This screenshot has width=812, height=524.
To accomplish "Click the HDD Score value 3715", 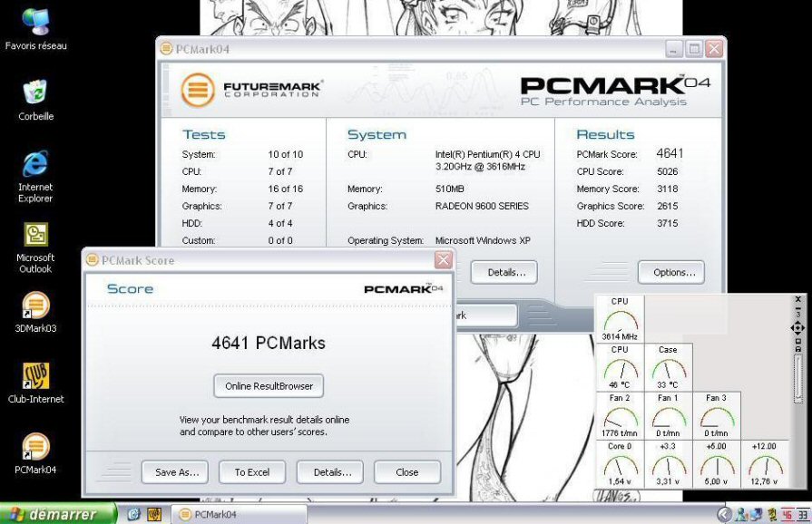I will pos(668,223).
